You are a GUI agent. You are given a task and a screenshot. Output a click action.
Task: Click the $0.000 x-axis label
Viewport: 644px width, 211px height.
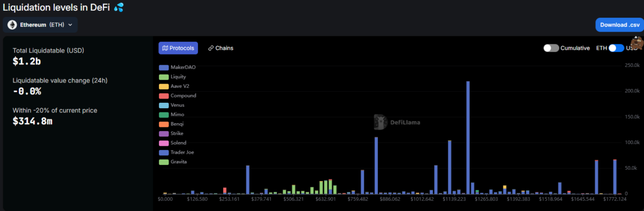click(x=165, y=199)
